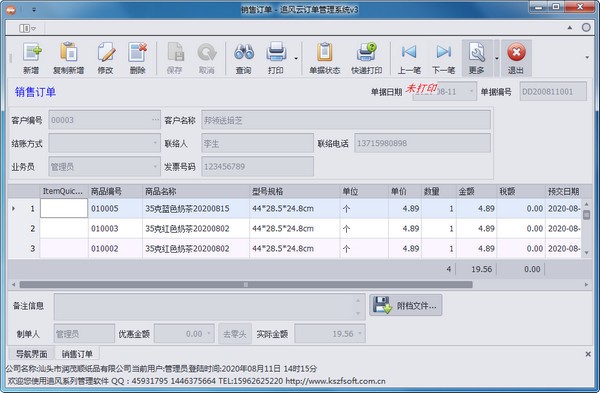Screen dimensions: 600x393
Task: Click the horizontal scrollbar under the grid
Action: point(246,285)
